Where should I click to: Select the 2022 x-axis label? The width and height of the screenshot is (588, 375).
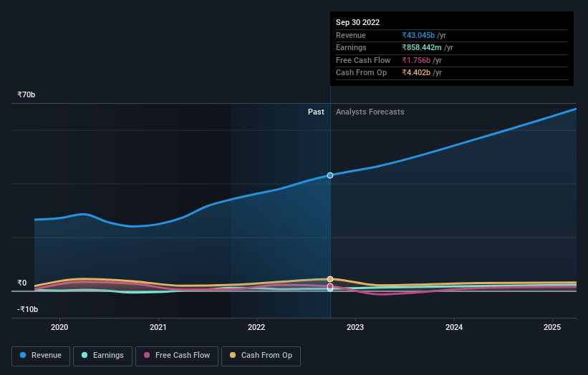256,327
